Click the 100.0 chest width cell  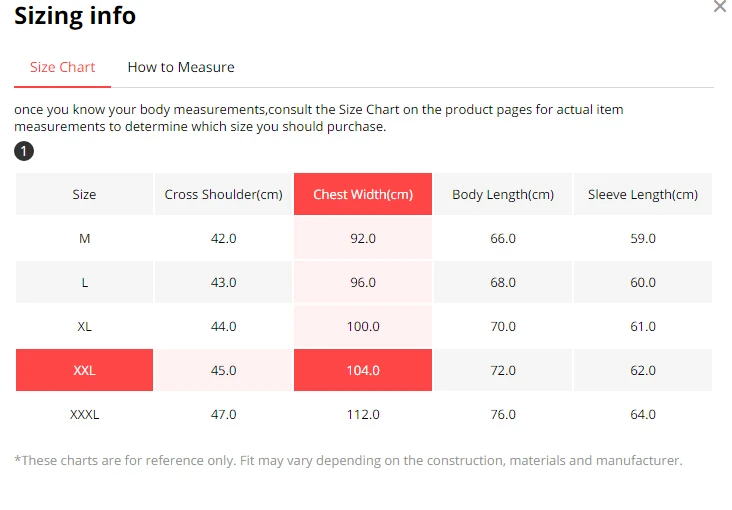pyautogui.click(x=363, y=326)
